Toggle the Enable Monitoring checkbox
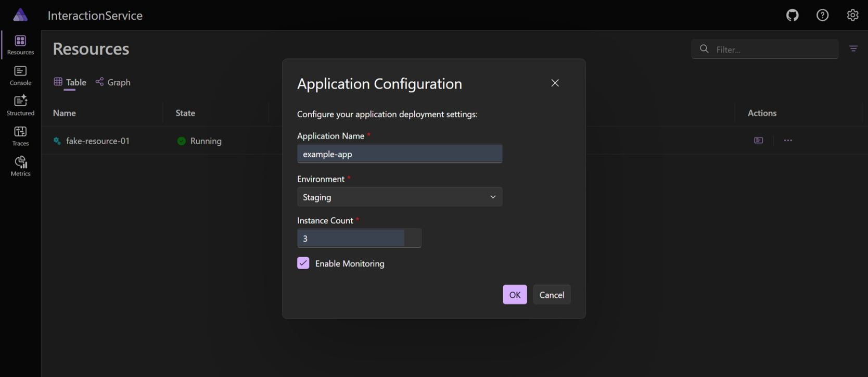 [303, 263]
